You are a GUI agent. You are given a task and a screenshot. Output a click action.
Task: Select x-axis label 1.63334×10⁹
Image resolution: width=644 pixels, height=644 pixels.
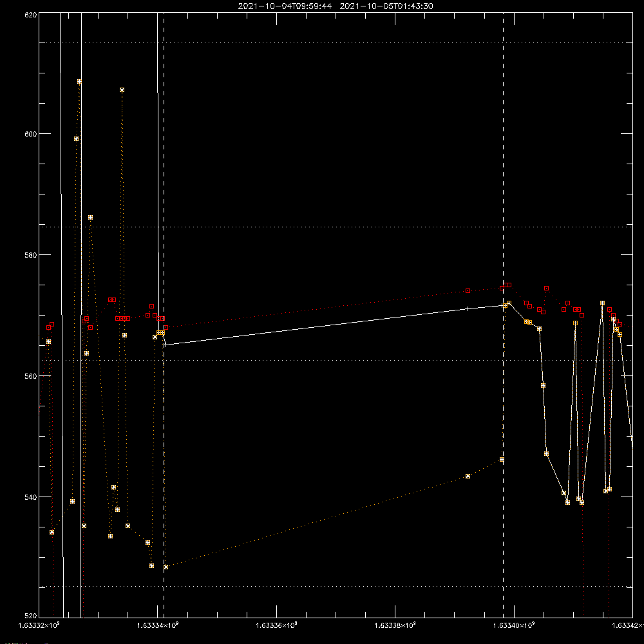point(158,625)
